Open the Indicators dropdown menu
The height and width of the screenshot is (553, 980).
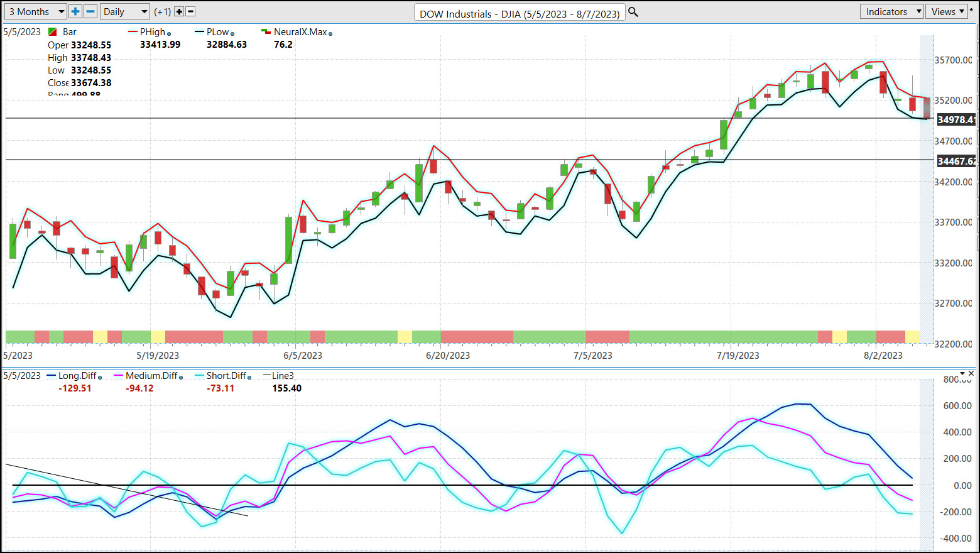tap(891, 11)
